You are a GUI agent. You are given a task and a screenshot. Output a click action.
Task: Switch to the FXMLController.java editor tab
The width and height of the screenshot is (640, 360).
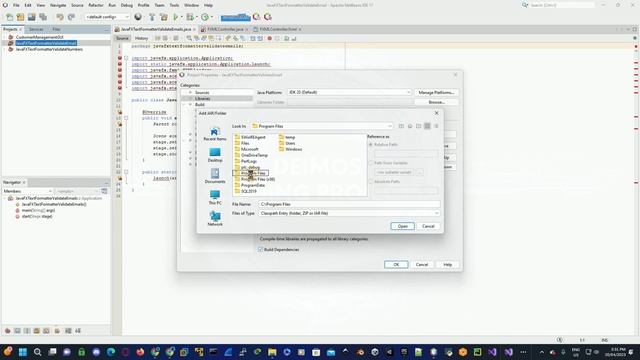(224, 29)
